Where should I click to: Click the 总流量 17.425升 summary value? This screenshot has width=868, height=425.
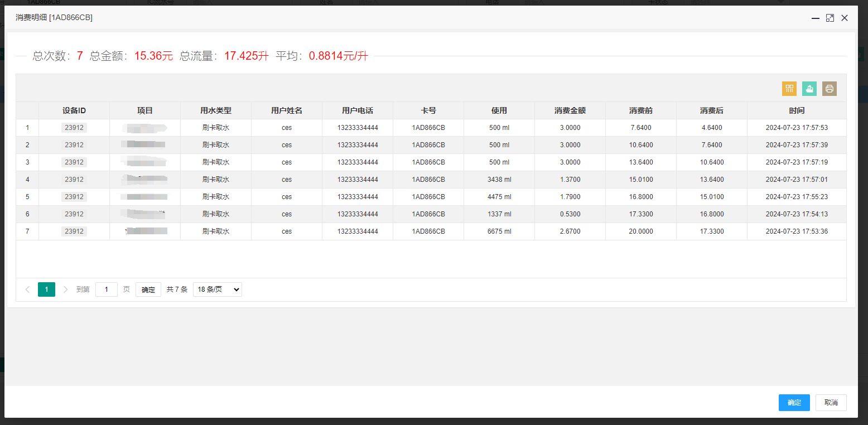(247, 56)
